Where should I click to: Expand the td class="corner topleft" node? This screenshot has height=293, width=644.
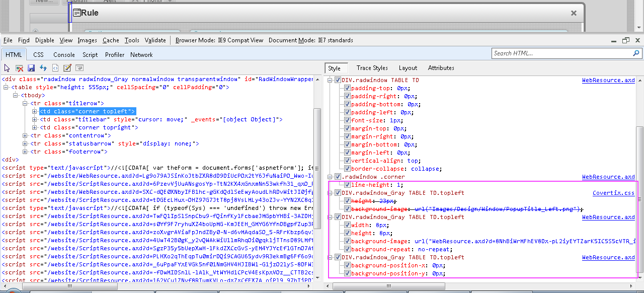click(x=35, y=111)
